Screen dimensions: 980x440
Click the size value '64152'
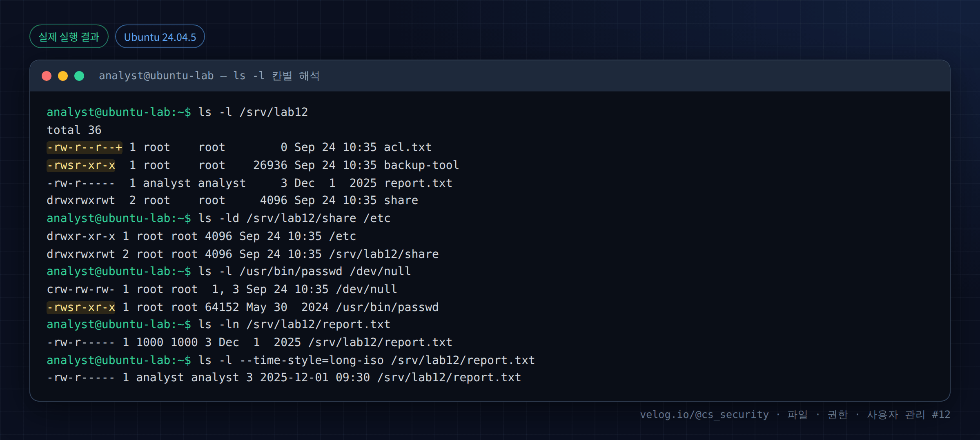pyautogui.click(x=222, y=307)
